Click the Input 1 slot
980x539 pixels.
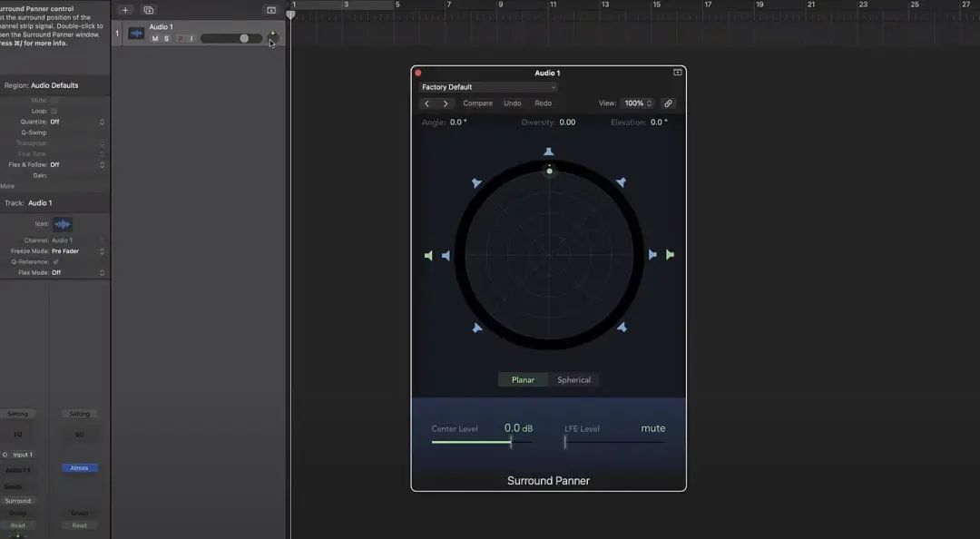23,455
